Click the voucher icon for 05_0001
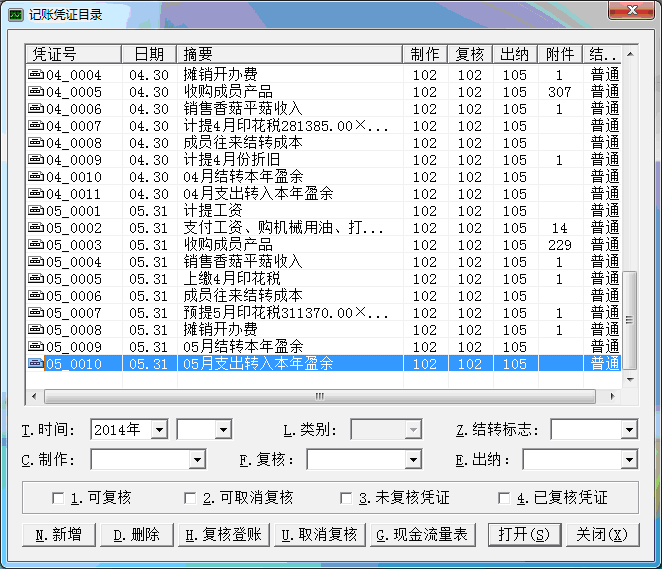The image size is (662, 569). click(36, 211)
